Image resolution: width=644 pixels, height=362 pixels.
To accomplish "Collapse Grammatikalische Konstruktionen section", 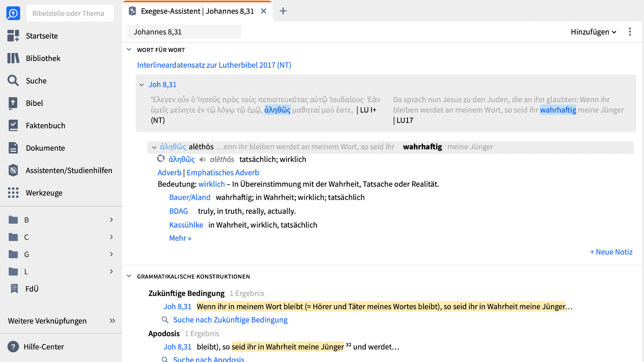I will (x=129, y=276).
